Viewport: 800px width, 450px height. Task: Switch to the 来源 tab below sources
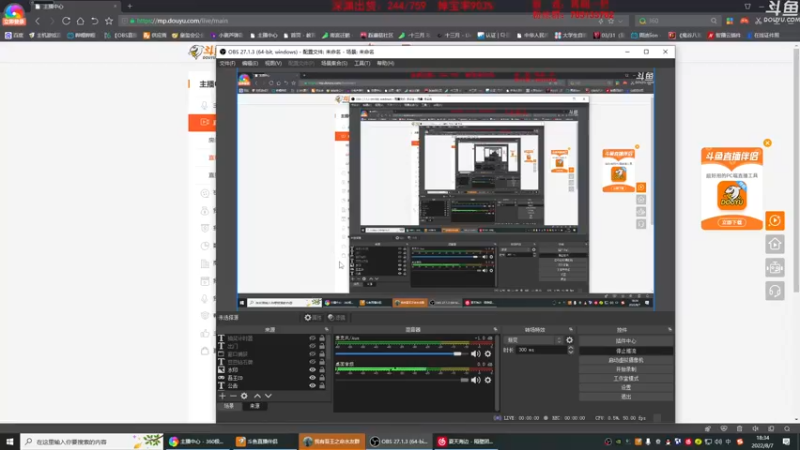(255, 406)
